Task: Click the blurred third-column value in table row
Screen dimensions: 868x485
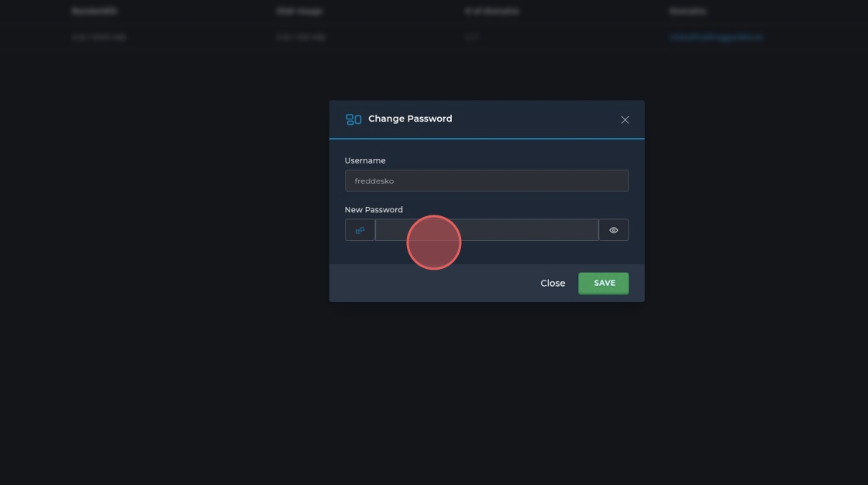Action: (x=471, y=37)
